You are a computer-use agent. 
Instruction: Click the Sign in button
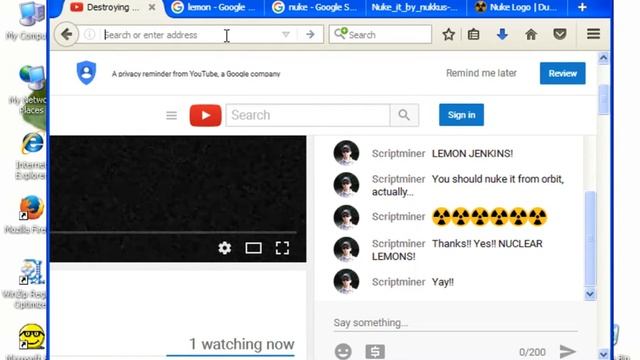[x=461, y=115]
